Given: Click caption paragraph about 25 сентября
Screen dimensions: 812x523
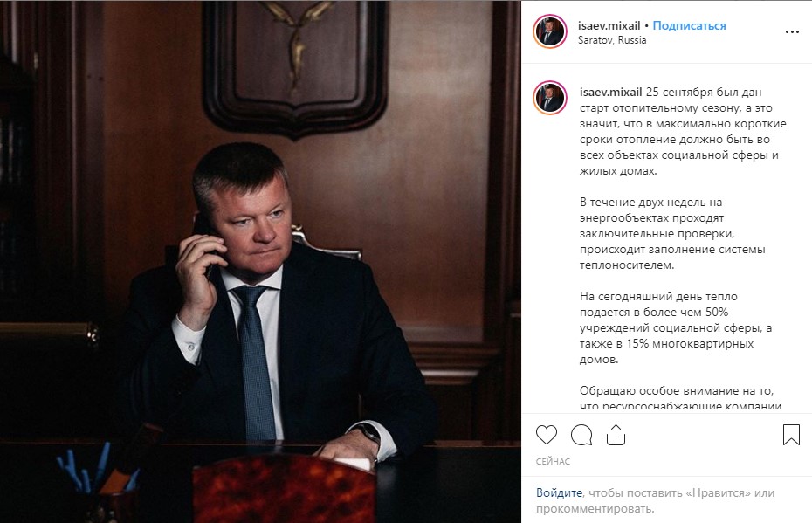Looking at the screenshot, I should pos(683,132).
